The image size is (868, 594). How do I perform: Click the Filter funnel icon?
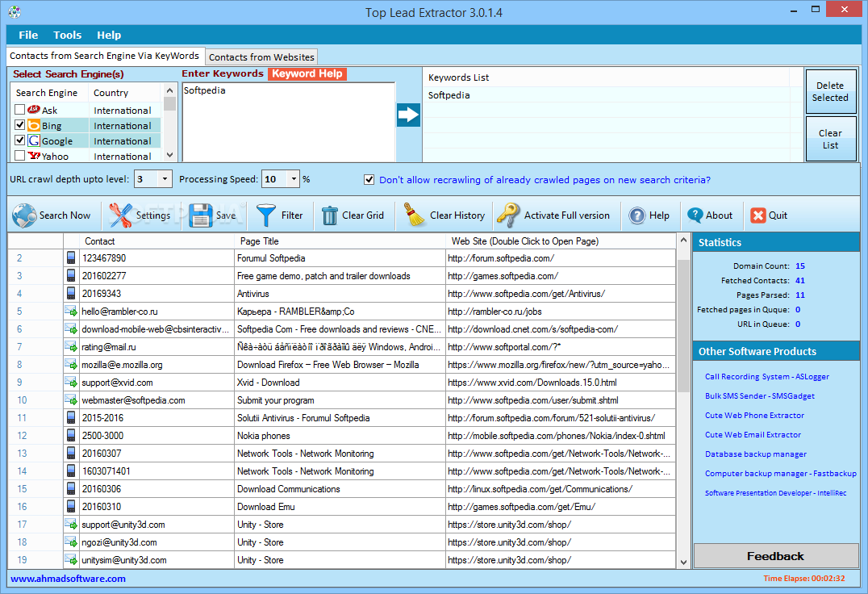(265, 215)
